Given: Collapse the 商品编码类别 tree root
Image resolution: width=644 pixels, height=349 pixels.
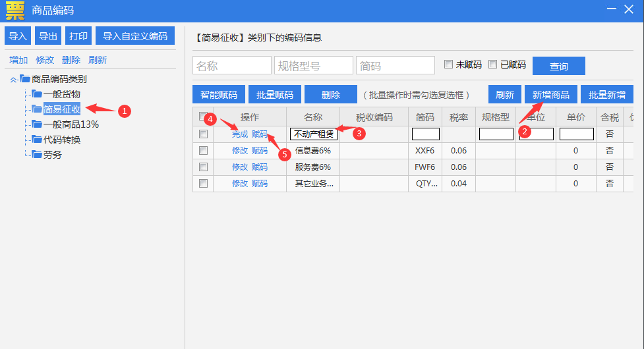Looking at the screenshot, I should point(14,79).
